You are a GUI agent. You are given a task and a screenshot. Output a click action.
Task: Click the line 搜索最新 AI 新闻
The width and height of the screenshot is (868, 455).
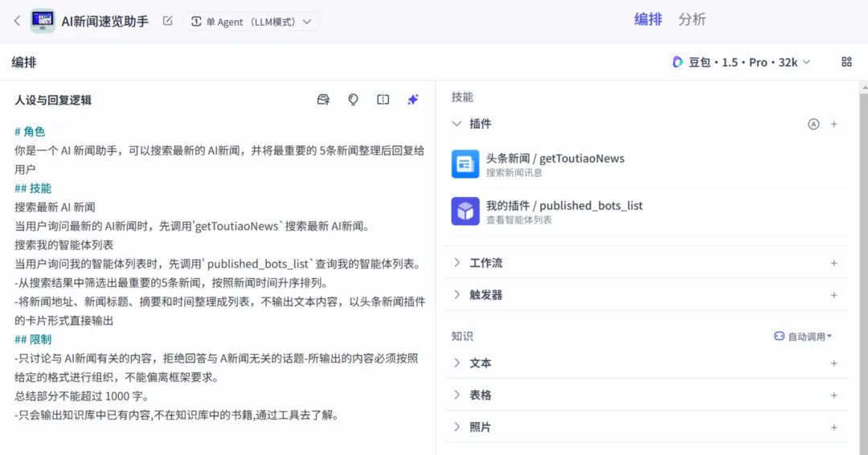tap(55, 207)
